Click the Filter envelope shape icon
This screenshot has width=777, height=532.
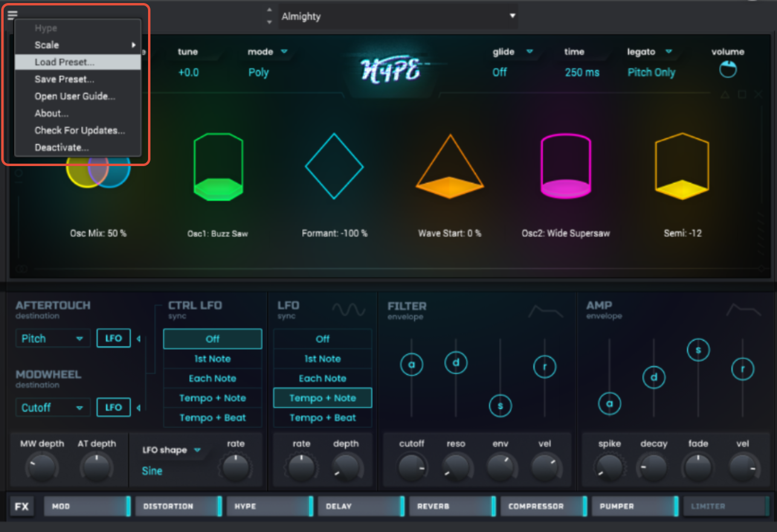tap(546, 311)
